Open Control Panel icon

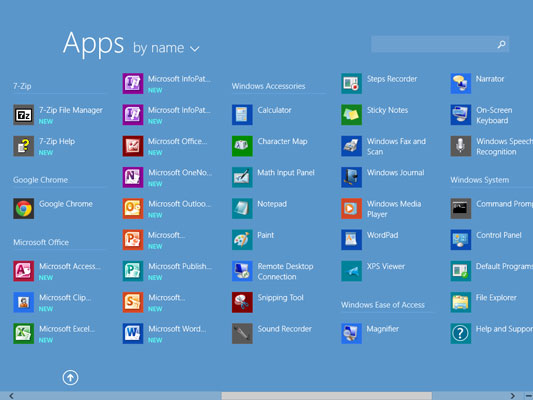(x=461, y=240)
